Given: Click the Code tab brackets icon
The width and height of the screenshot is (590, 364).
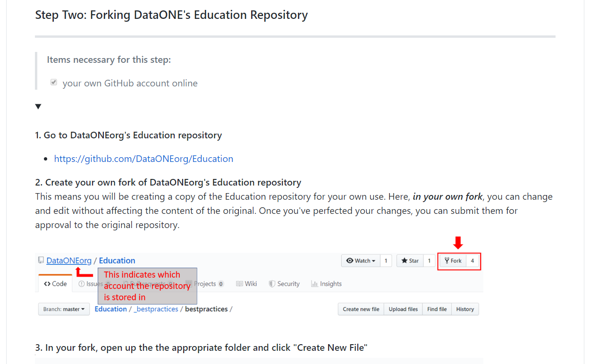Looking at the screenshot, I should tap(47, 284).
